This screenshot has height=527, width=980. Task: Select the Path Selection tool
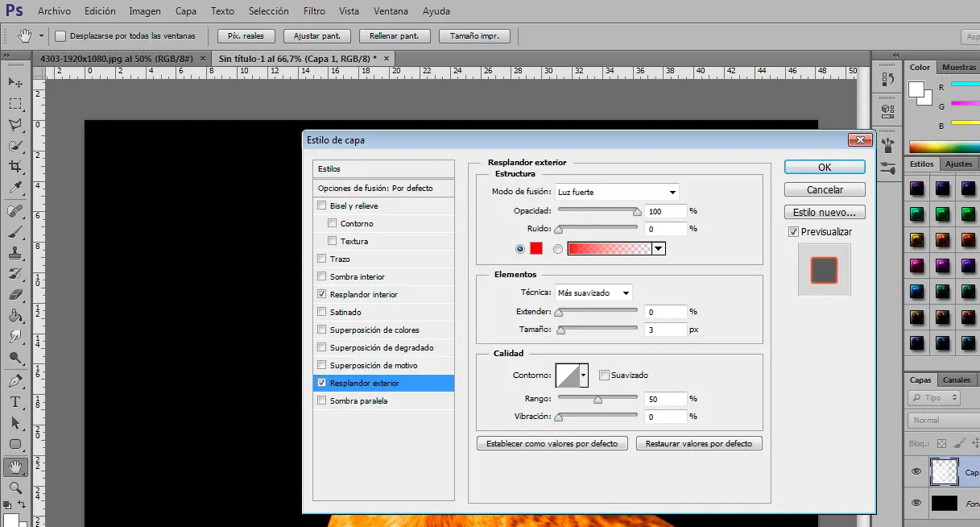pyautogui.click(x=15, y=423)
